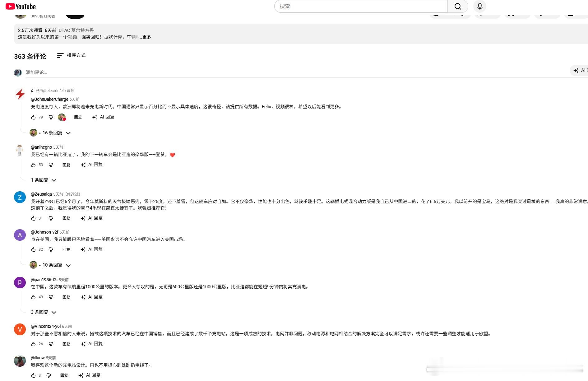The image size is (588, 381).
Task: Use AI 回复 on @Johnson-v2f comment
Action: click(92, 249)
